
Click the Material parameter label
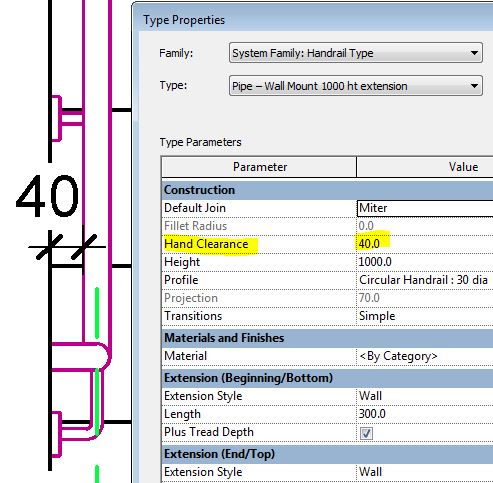(185, 356)
